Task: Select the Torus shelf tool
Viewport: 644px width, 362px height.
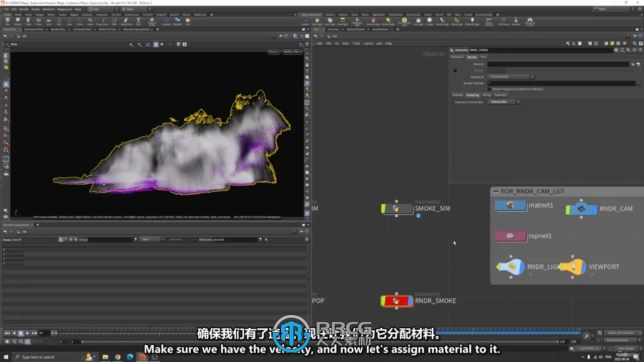Action: [x=39, y=22]
